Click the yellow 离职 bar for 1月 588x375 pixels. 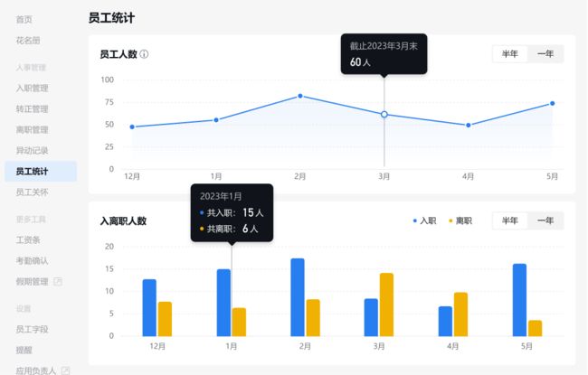[x=239, y=322]
